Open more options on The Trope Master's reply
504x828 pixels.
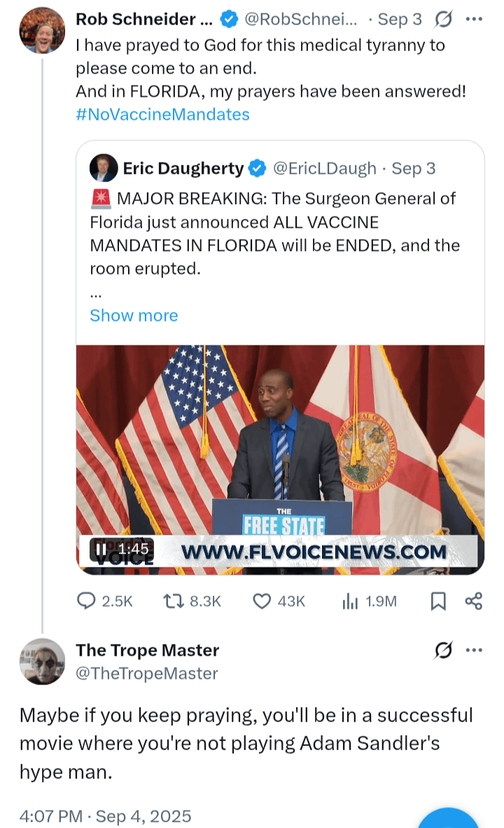tap(474, 650)
